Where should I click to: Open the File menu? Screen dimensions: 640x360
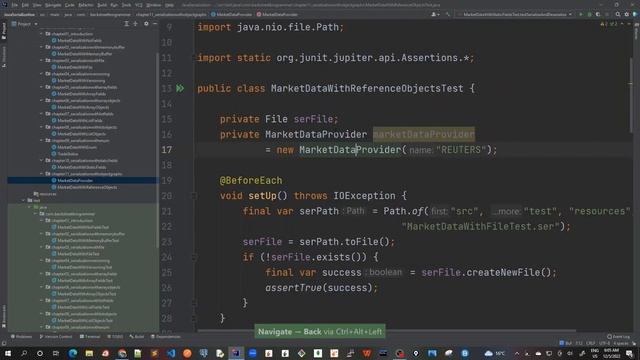[x=15, y=5]
